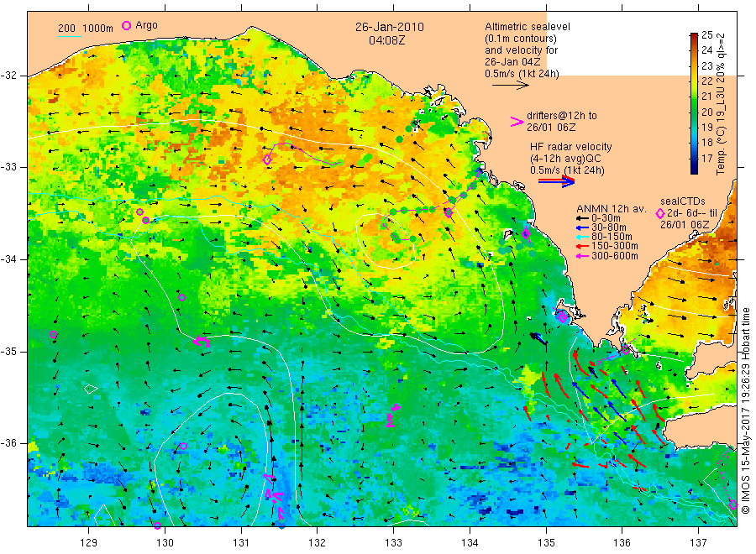Click the colorbar value 17

[x=706, y=158]
